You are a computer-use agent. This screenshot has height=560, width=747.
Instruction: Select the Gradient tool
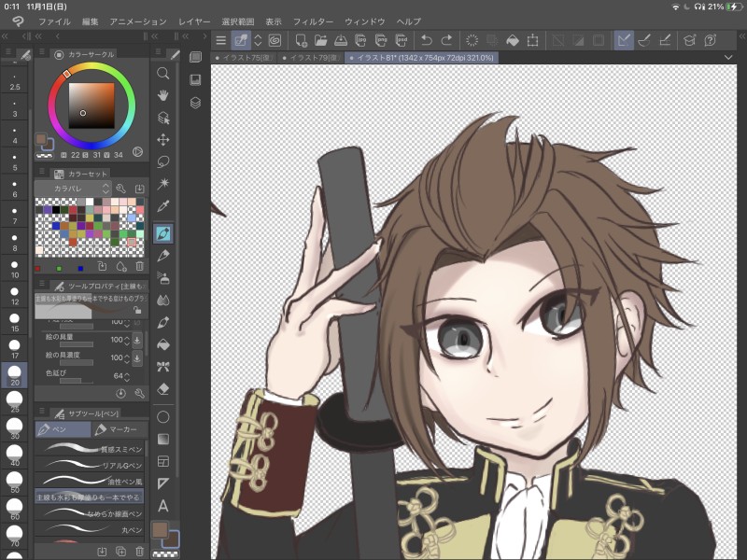(x=162, y=439)
